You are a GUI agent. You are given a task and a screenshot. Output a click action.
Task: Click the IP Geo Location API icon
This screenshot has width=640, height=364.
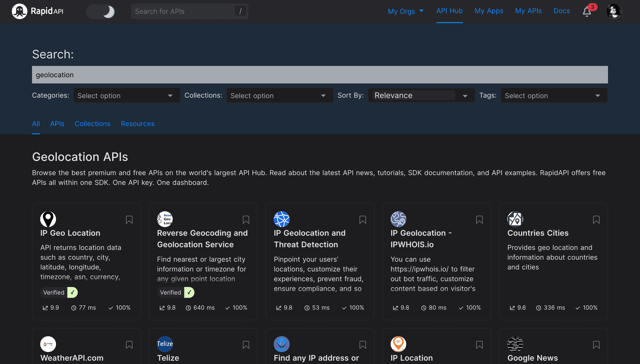pos(48,219)
